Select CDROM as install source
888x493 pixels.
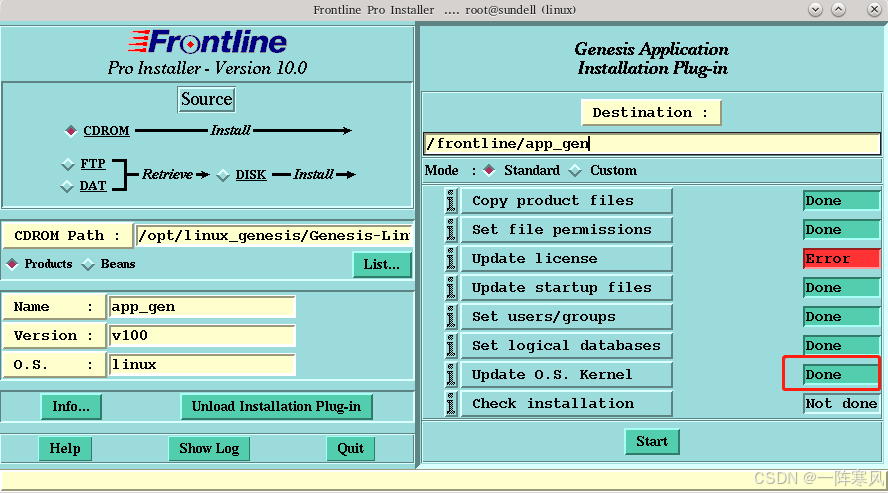pyautogui.click(x=71, y=131)
